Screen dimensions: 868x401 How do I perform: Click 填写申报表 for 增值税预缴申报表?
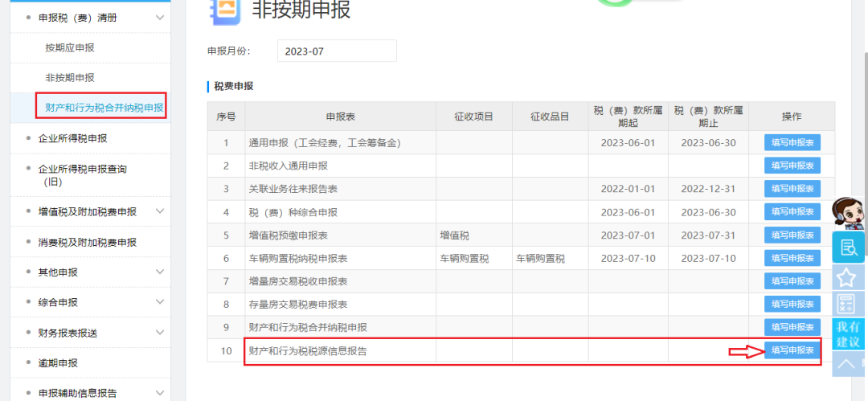[792, 235]
